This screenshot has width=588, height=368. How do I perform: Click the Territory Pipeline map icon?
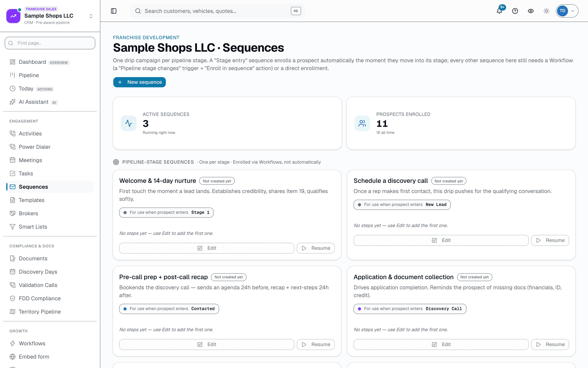[12, 311]
